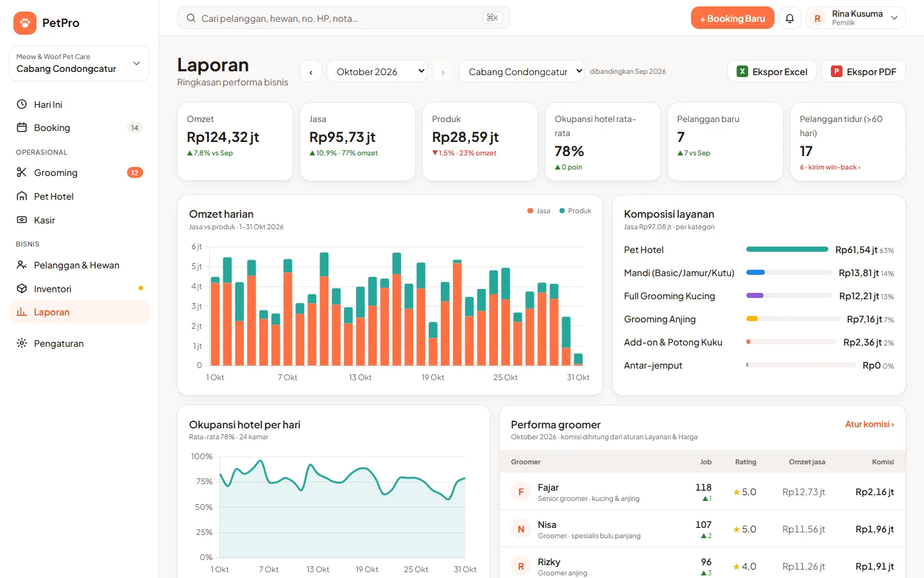Click the Pet Hotel house icon
Screen dimensions: 924x578
(22, 196)
